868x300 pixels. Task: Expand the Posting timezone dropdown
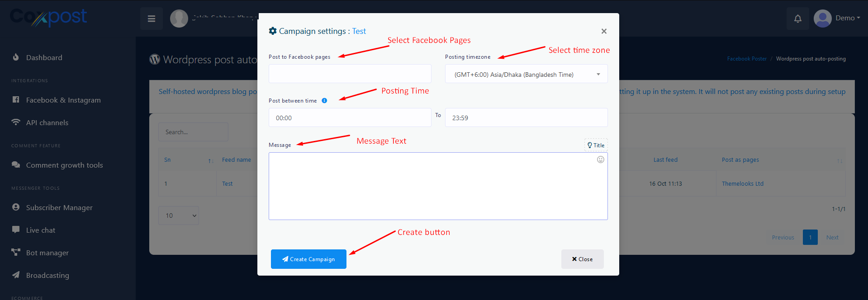(x=526, y=74)
